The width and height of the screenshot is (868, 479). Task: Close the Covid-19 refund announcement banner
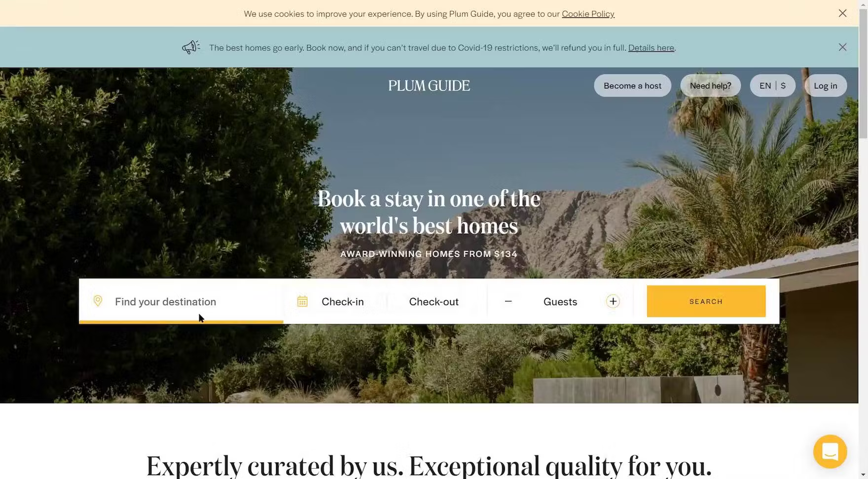coord(842,47)
